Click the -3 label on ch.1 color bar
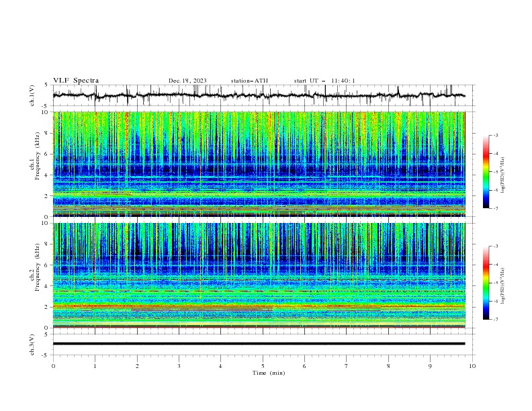 [496, 135]
